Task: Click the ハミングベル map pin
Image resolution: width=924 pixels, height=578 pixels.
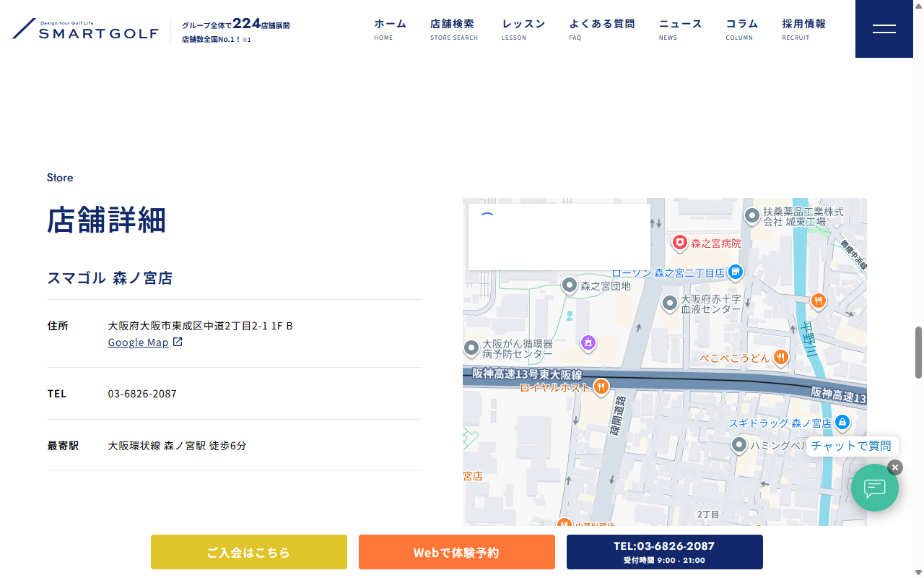Action: (738, 445)
